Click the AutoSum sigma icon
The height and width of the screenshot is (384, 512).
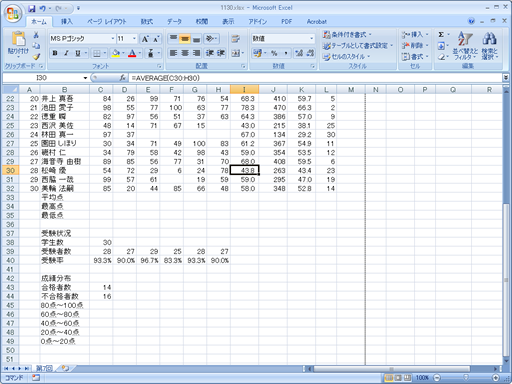[441, 35]
